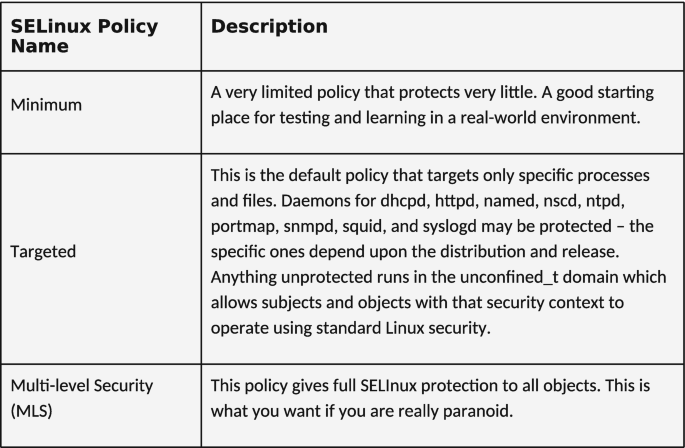The width and height of the screenshot is (685, 448).
Task: Click the Minimum policy description text
Action: (432, 105)
